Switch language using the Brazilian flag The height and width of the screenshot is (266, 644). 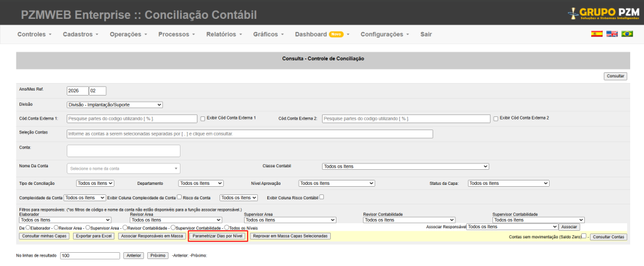tap(626, 34)
